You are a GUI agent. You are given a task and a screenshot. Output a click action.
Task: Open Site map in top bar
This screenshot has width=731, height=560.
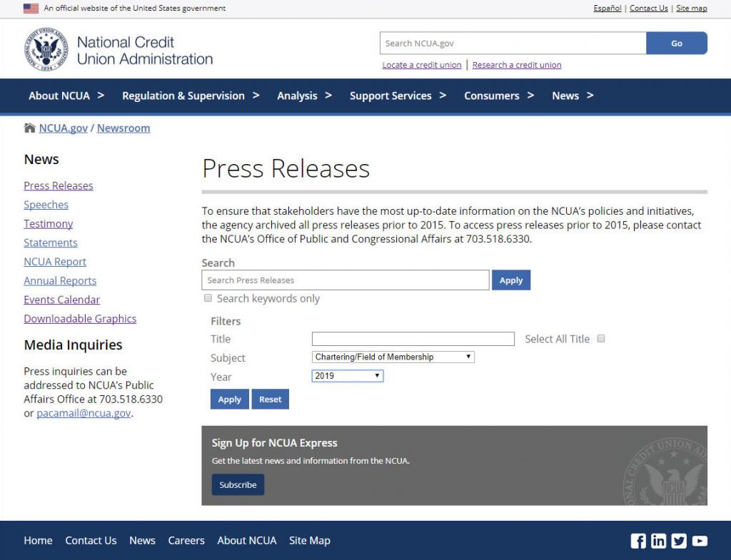691,8
